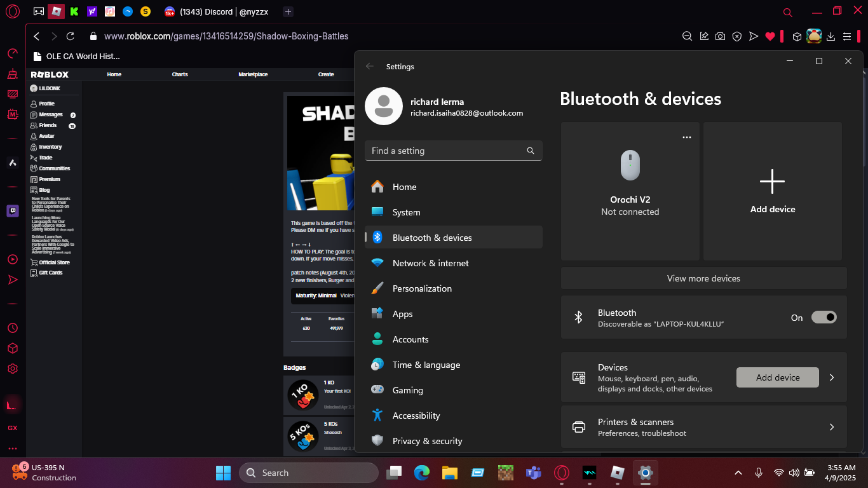Click the GX icon in Opera sidebar
The height and width of the screenshot is (488, 868).
13,428
